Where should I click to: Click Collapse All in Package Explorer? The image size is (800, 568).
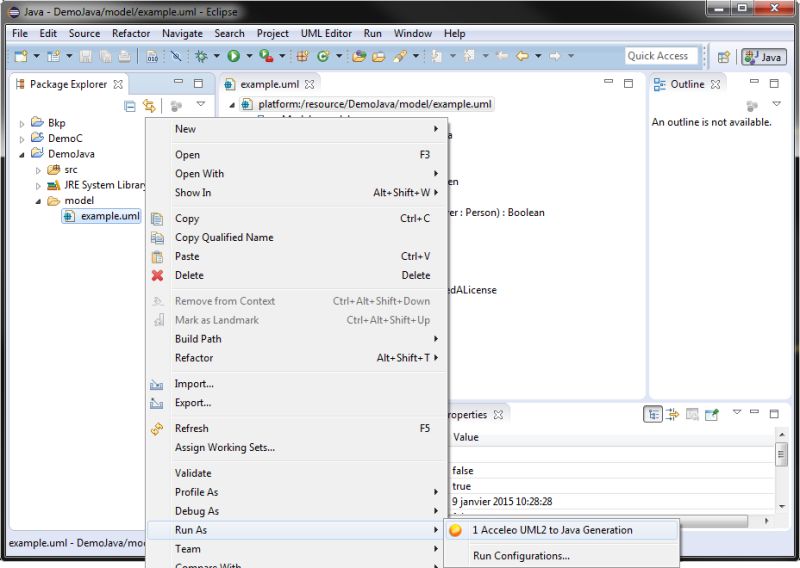click(130, 106)
